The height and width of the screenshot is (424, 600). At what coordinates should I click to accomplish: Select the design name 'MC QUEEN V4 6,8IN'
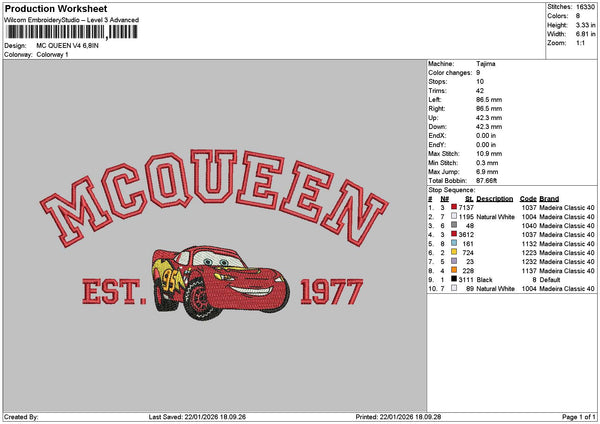67,46
